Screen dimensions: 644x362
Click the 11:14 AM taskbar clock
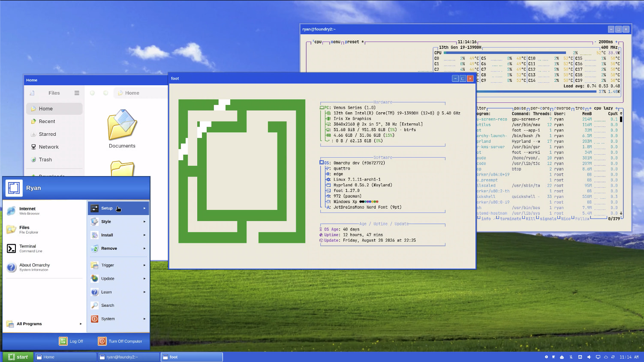pos(629,357)
